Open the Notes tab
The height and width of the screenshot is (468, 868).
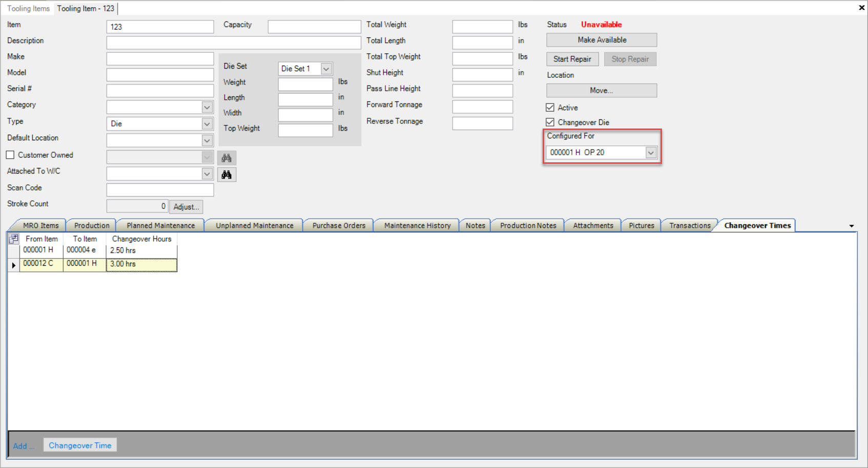pyautogui.click(x=475, y=225)
